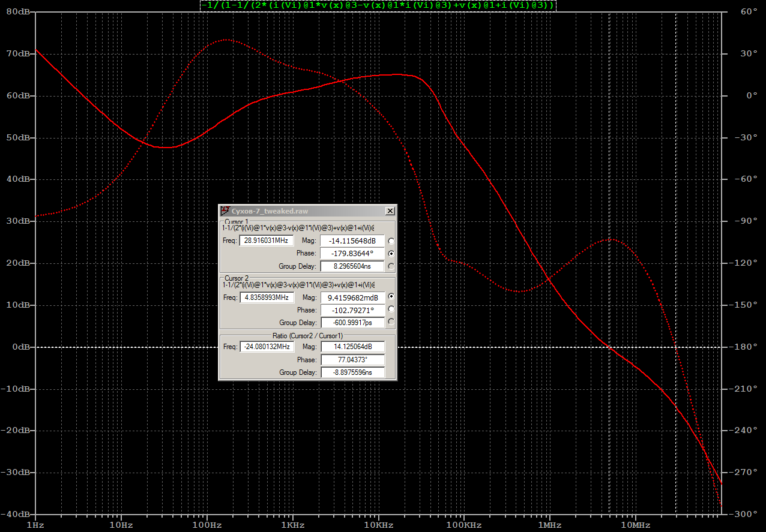Click Ratio Group Delay field -8.8975596ns
The image size is (766, 532).
click(352, 372)
